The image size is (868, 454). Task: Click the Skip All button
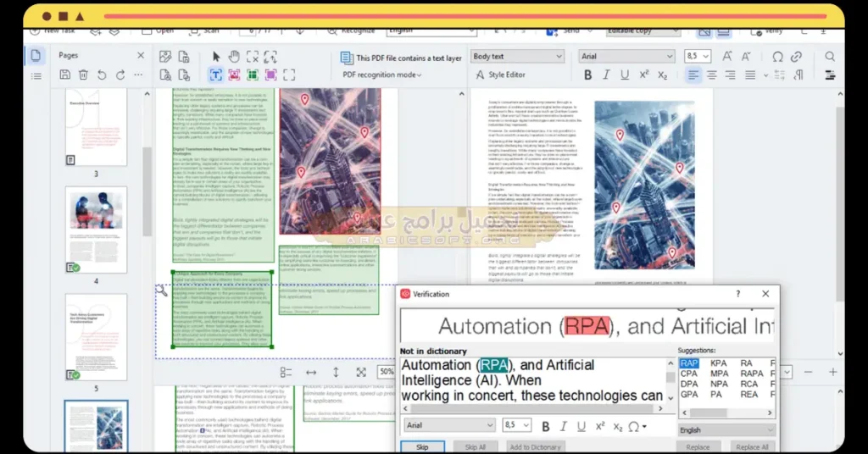coord(475,447)
